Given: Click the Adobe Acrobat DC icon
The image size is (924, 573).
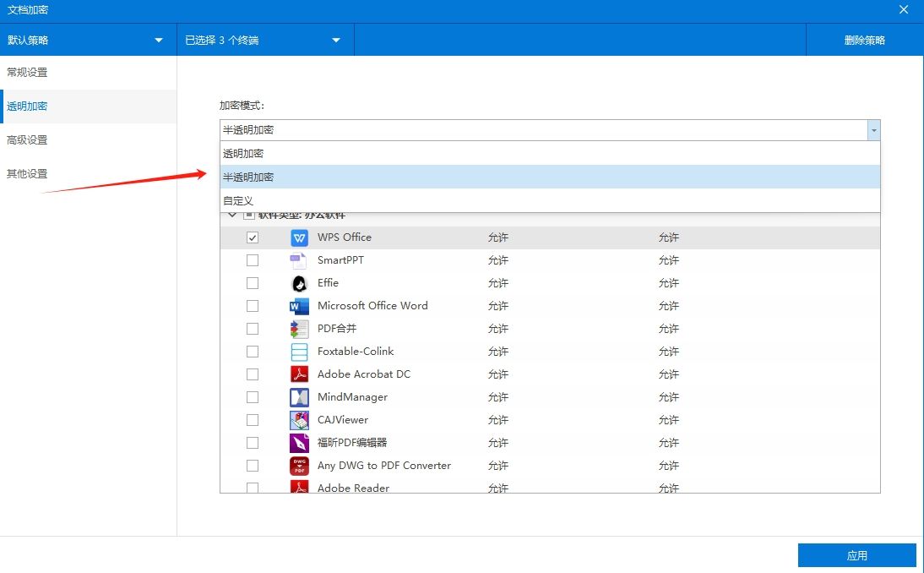Looking at the screenshot, I should tap(298, 374).
